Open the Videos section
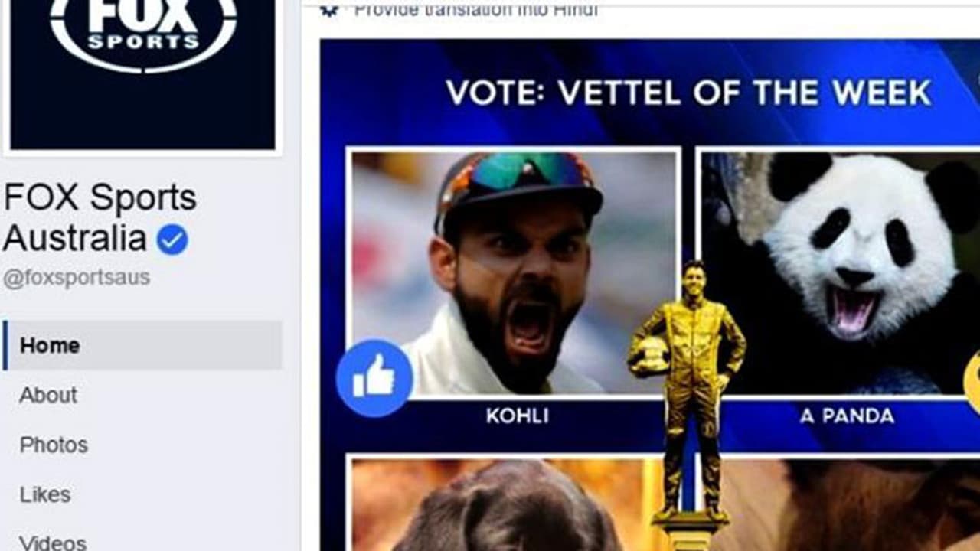 [53, 542]
